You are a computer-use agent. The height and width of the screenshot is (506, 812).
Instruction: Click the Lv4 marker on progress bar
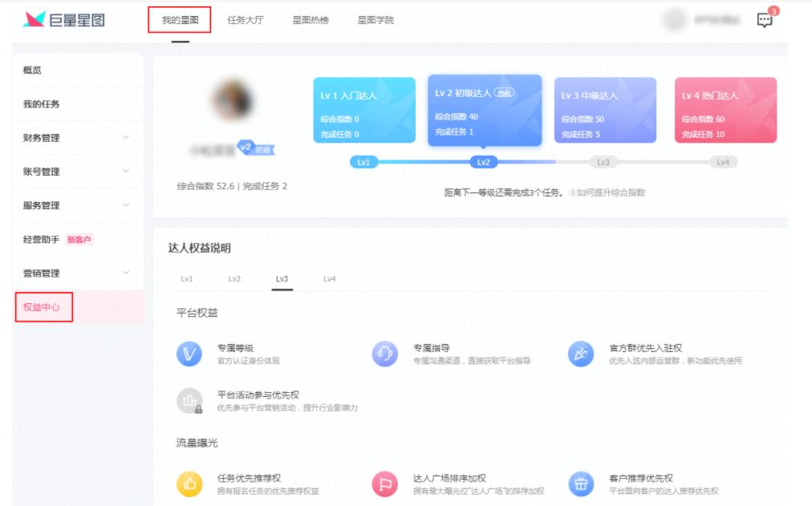(723, 163)
